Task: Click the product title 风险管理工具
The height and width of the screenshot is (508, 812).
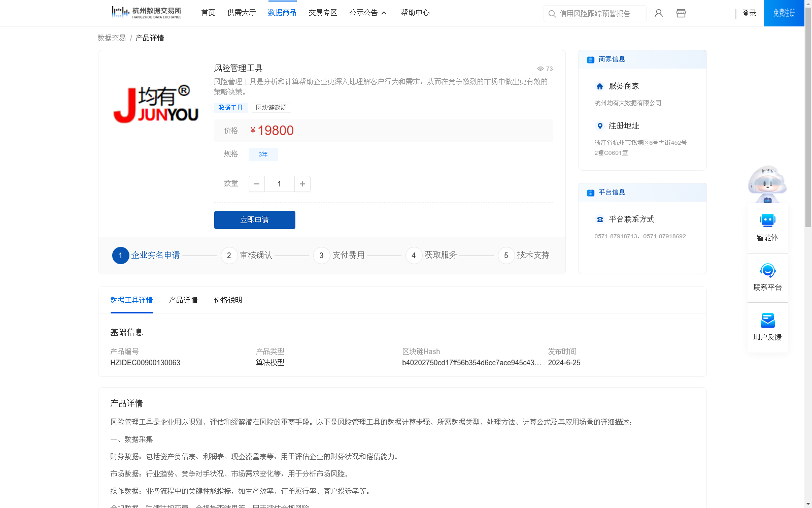Action: point(238,68)
